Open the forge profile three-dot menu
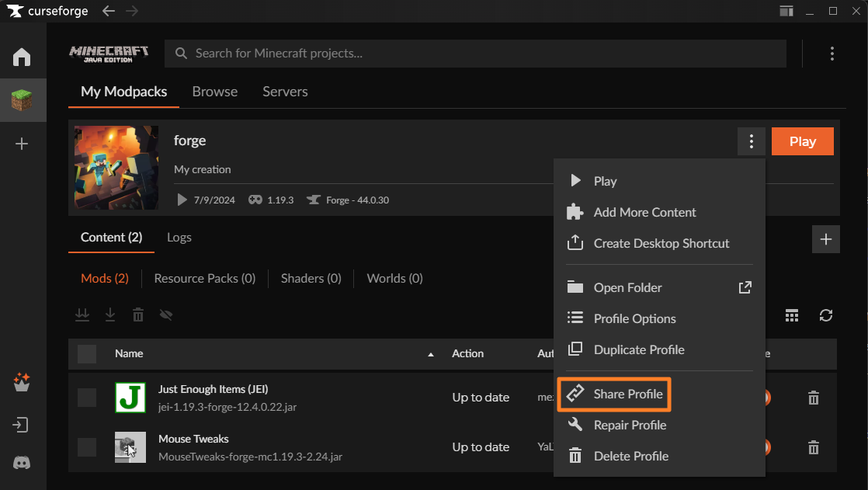 coord(752,141)
